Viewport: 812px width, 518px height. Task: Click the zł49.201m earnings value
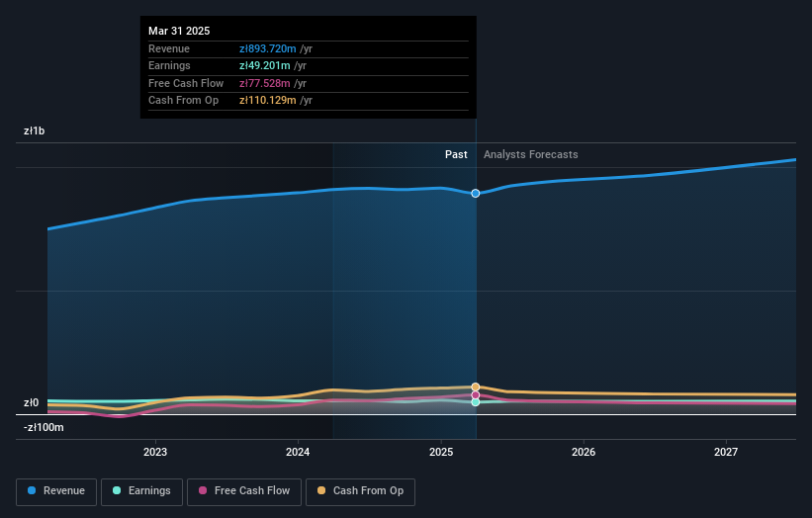(x=265, y=65)
